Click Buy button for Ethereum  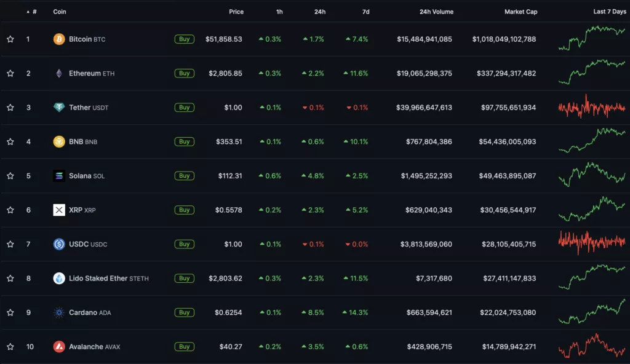(185, 73)
